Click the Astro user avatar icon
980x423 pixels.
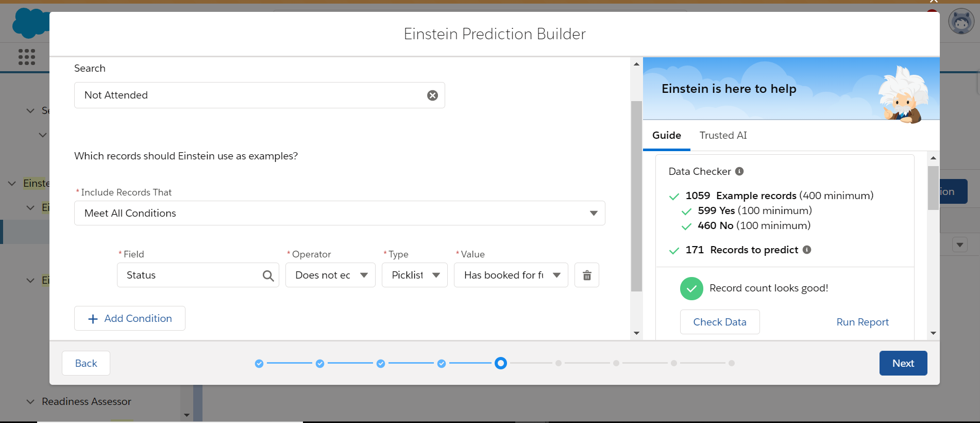pyautogui.click(x=961, y=22)
